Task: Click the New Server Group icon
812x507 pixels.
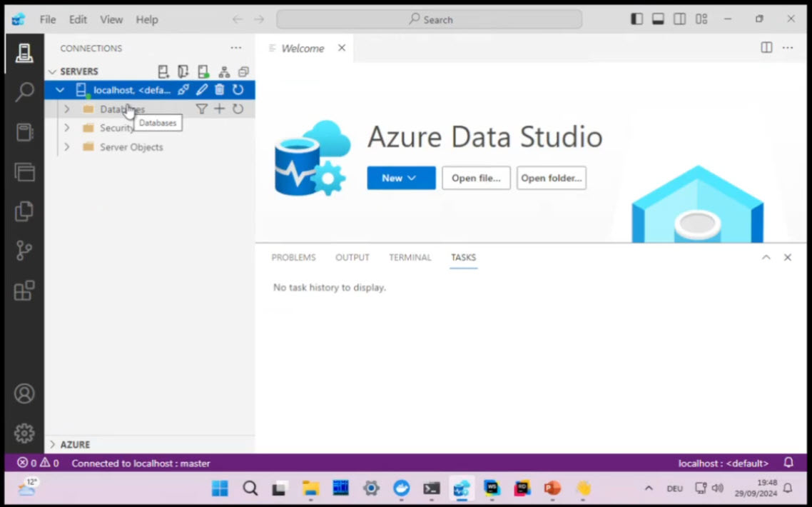Action: click(183, 71)
